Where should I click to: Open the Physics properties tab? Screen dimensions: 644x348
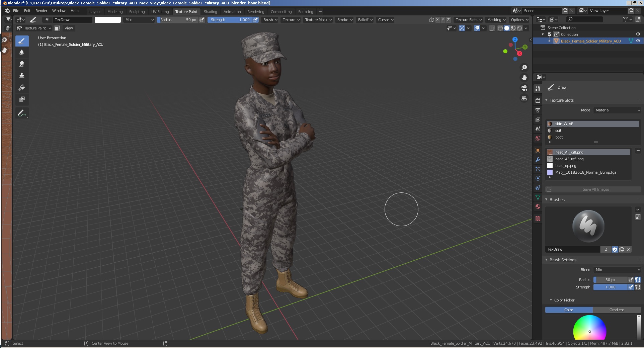tap(538, 178)
